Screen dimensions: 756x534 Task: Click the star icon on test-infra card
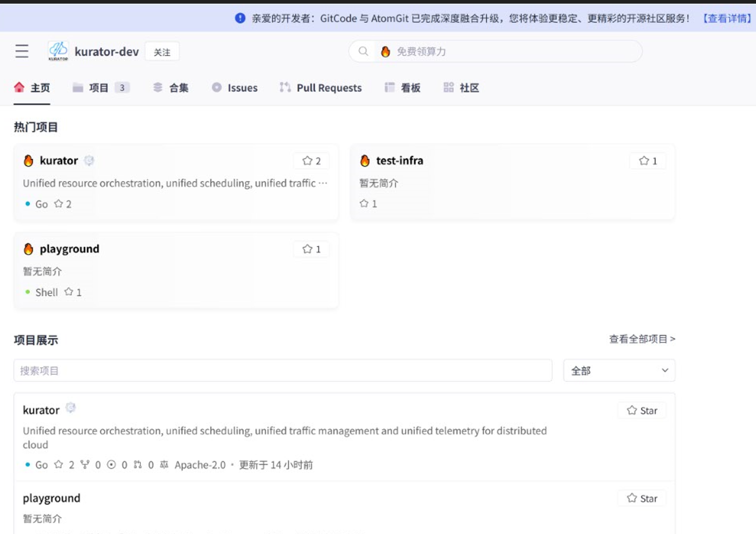pyautogui.click(x=644, y=161)
